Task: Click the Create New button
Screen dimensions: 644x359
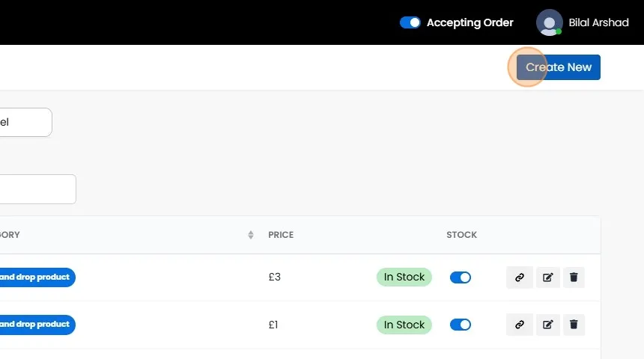Action: pyautogui.click(x=558, y=67)
